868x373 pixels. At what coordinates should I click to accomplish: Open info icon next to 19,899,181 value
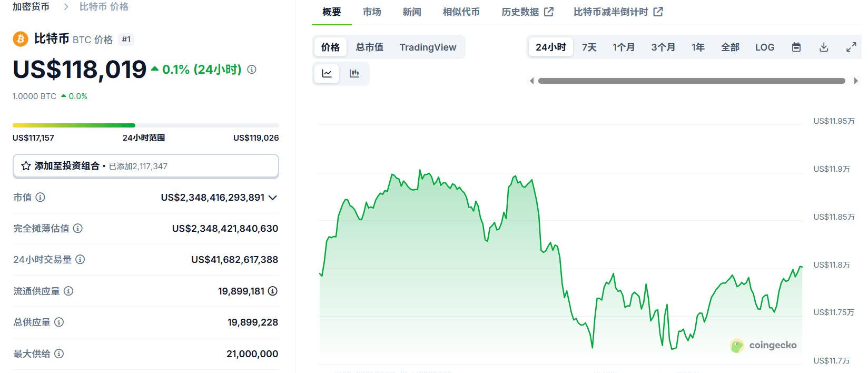tap(273, 291)
